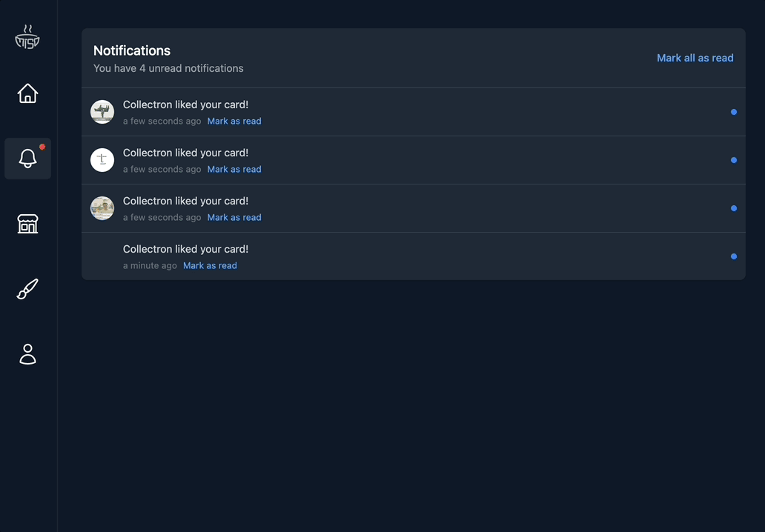Click the second notification's blue unread dot

734,160
